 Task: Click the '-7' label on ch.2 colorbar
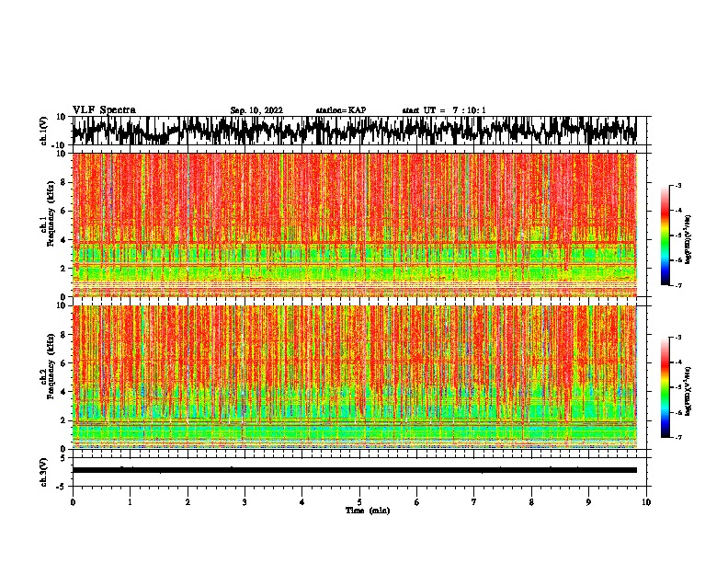[x=677, y=437]
